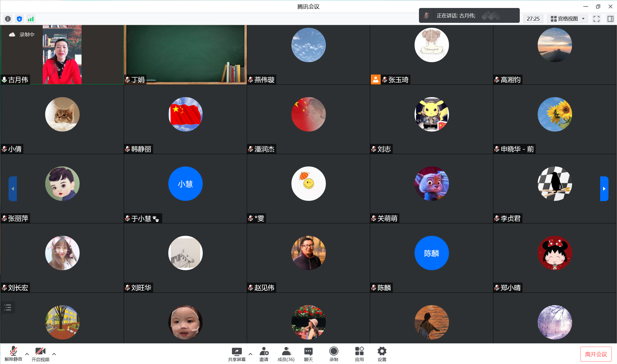
Task: Open the meeting info icon
Action: coord(8,19)
